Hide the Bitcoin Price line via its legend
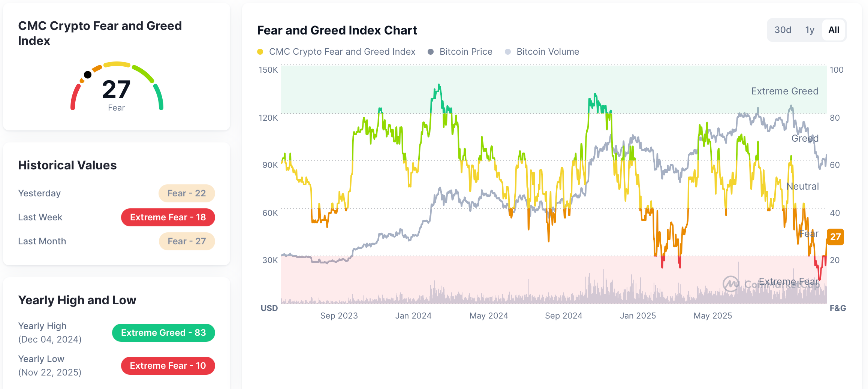The height and width of the screenshot is (389, 868). 466,52
